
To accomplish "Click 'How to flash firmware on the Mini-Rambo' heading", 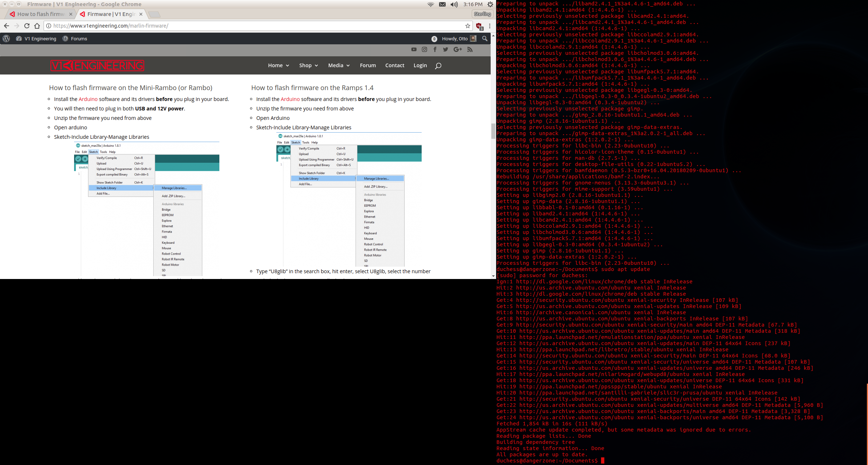I will (131, 88).
